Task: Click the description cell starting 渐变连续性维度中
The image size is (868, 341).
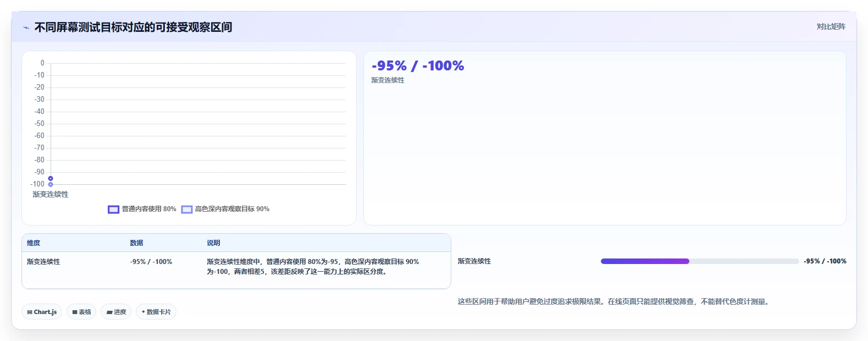Action: point(313,267)
